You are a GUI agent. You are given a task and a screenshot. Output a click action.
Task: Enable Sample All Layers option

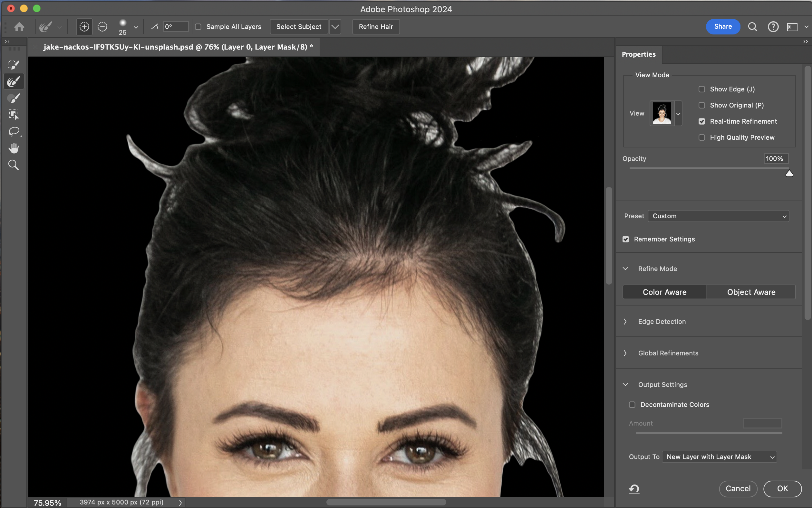[x=198, y=26]
